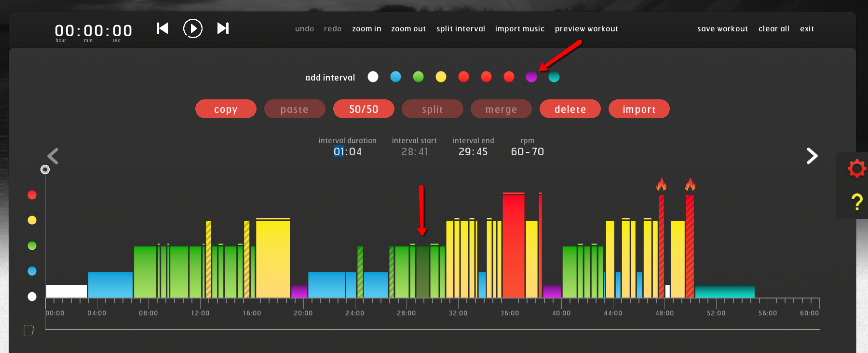Open settings with the red gear icon
Viewport: 868px width, 353px height.
(x=856, y=169)
